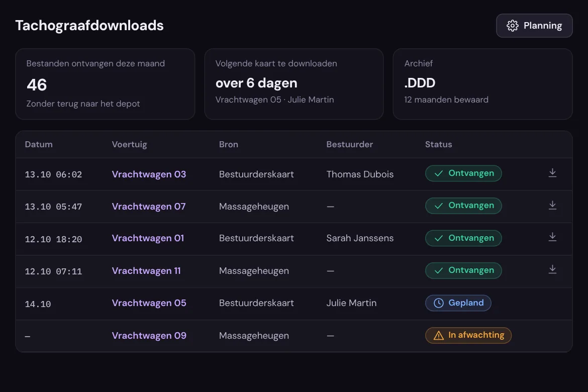Open the Vrachtwagen 01 link
Viewport: 588px width, 392px height.
tap(148, 238)
